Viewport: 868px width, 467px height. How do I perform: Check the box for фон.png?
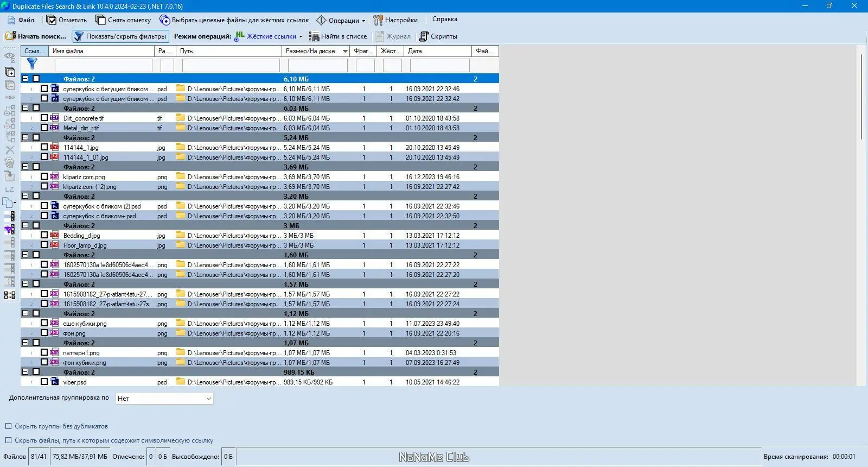pyautogui.click(x=44, y=333)
